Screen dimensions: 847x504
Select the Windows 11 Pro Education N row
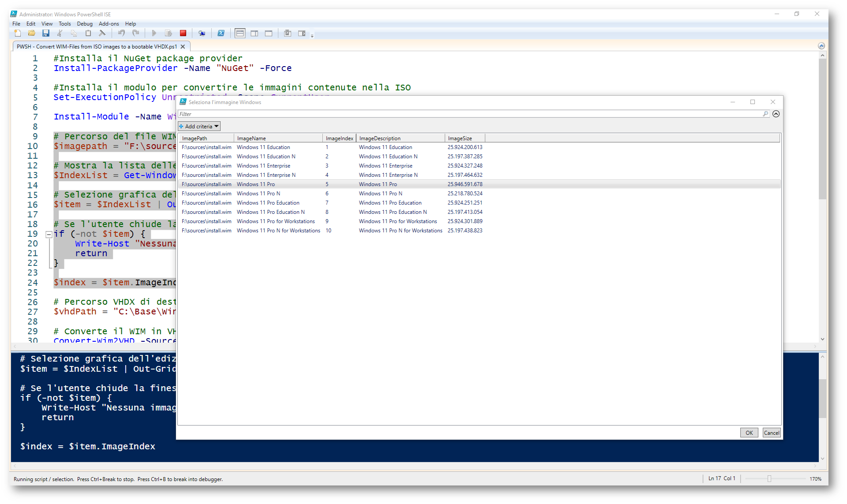[x=480, y=212]
